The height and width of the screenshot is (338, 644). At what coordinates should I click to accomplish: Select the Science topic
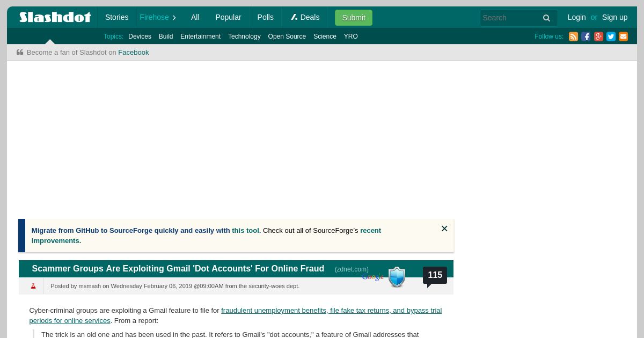click(x=325, y=36)
